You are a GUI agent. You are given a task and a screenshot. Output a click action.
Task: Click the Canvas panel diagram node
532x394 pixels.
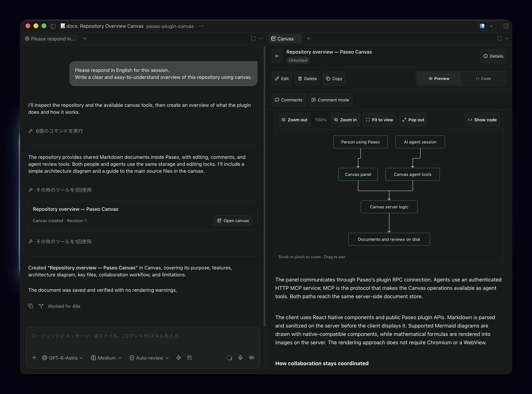(x=358, y=174)
